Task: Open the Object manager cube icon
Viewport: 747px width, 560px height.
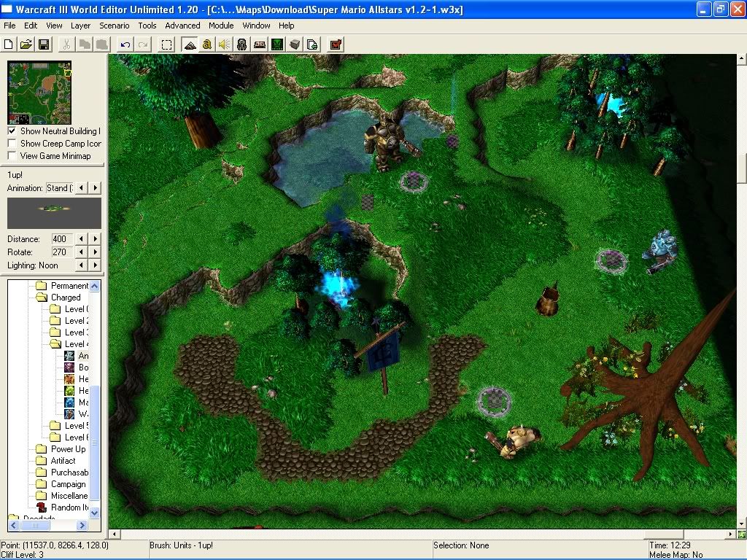Action: coord(295,44)
